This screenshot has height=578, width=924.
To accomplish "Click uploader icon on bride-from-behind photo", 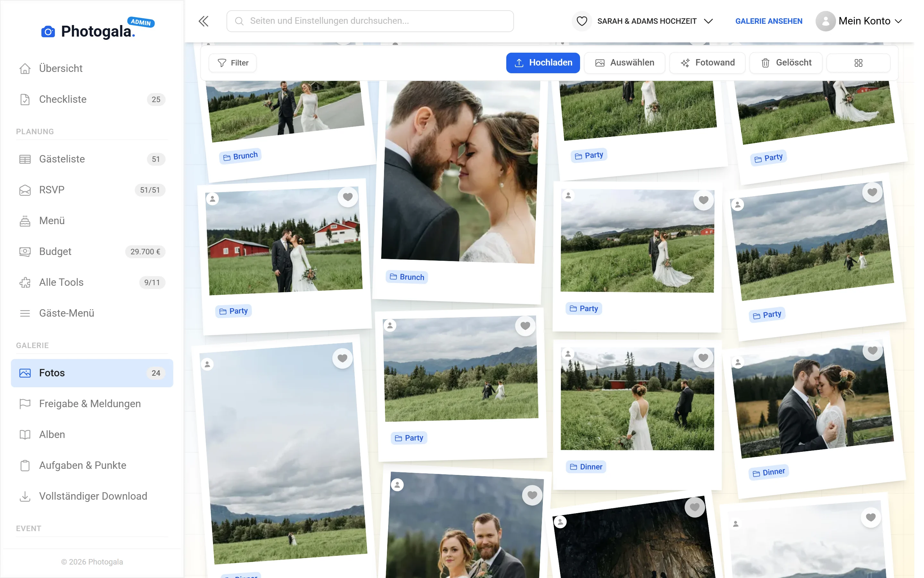I will [x=568, y=354].
